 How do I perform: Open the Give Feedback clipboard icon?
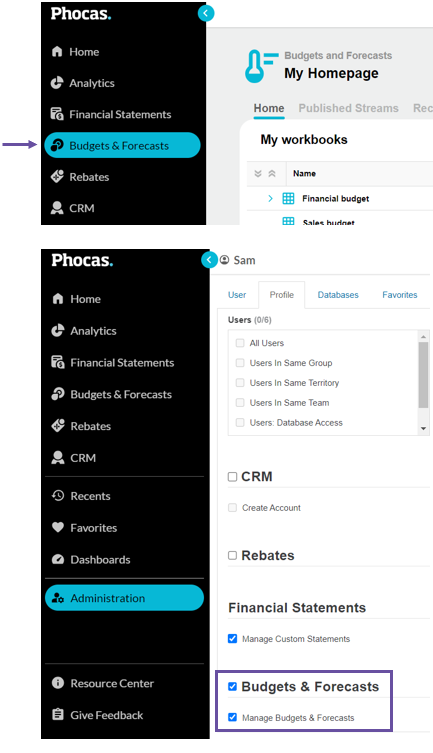pos(58,715)
